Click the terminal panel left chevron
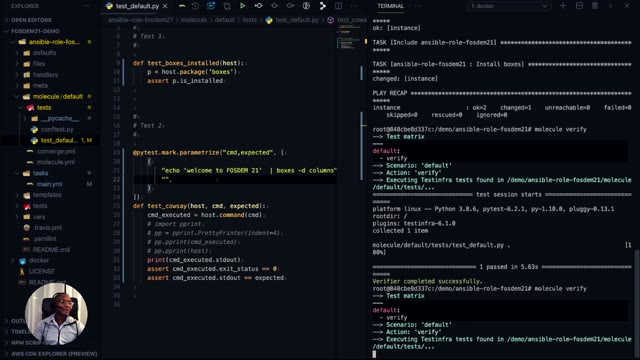The image size is (640, 360). click(611, 6)
